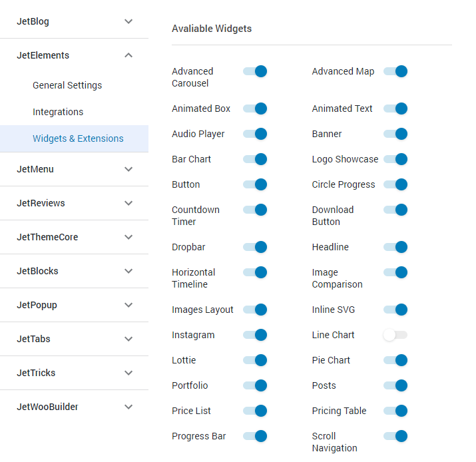The width and height of the screenshot is (476, 462).
Task: Click the Lottie widget label
Action: point(184,360)
